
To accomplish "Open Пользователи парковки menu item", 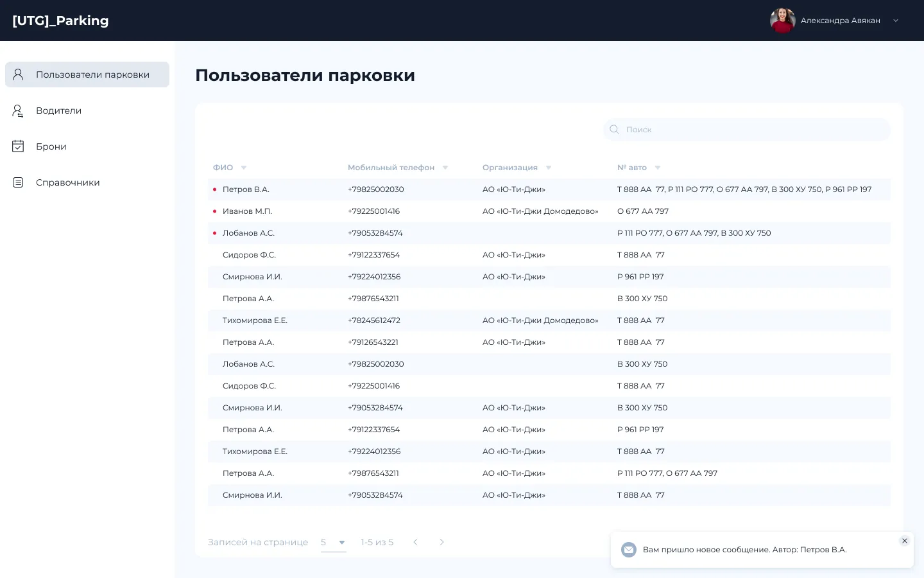I will pyautogui.click(x=87, y=74).
